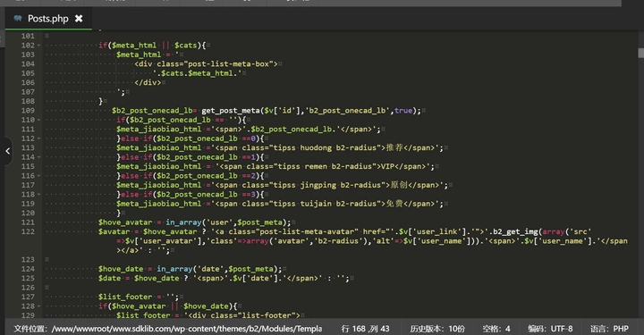Click the true keyword on line 109
This screenshot has height=335, width=644.
(403, 111)
